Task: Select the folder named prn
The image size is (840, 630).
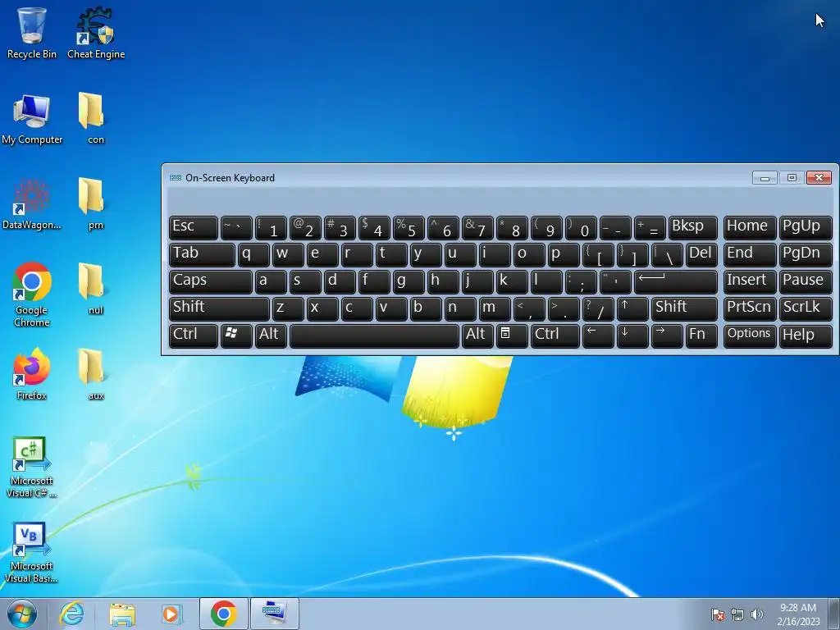Action: click(x=96, y=204)
